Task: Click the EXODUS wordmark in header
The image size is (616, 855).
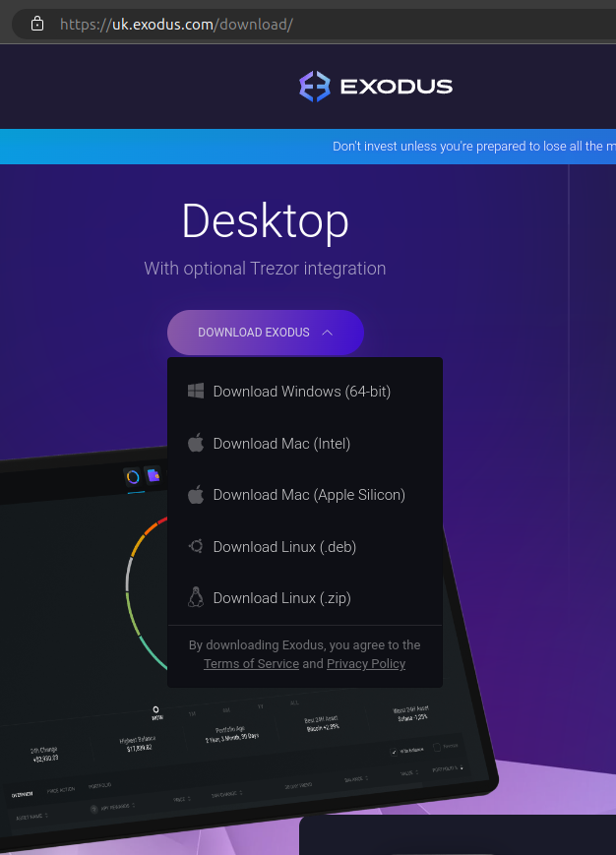Action: [397, 87]
